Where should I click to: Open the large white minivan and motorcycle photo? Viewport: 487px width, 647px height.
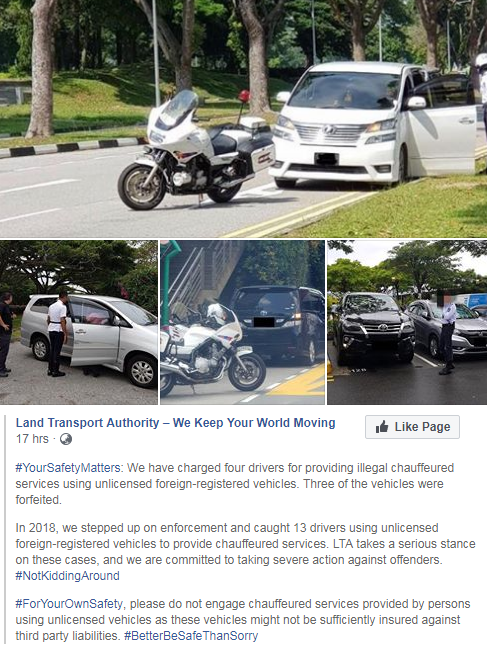point(244,119)
